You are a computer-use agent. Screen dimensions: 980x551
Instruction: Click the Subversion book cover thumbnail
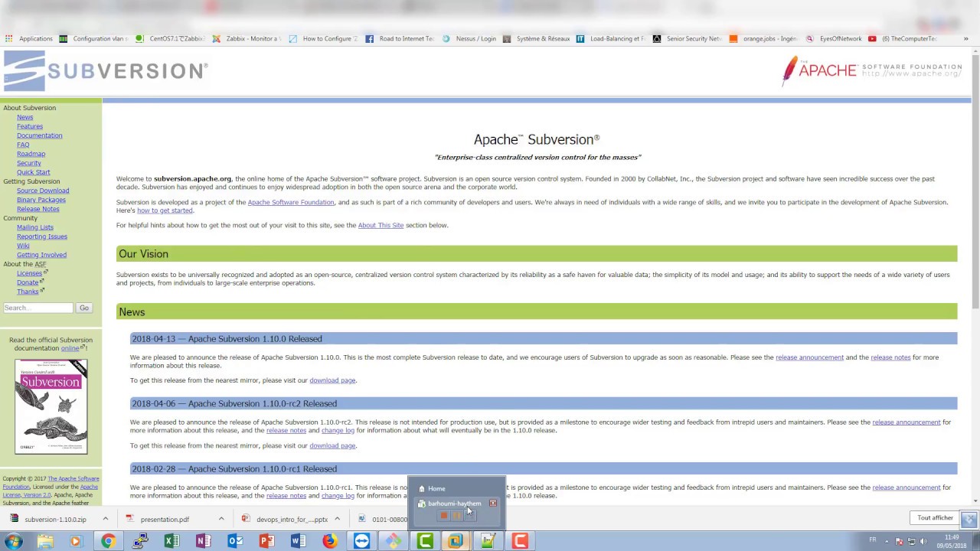(51, 406)
